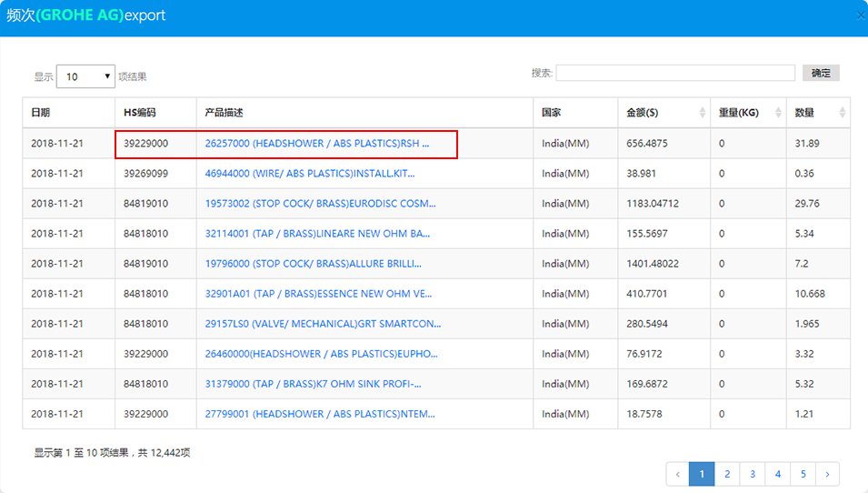The height and width of the screenshot is (493, 868).
Task: Select amount 18.7578 cell
Action: tap(664, 414)
